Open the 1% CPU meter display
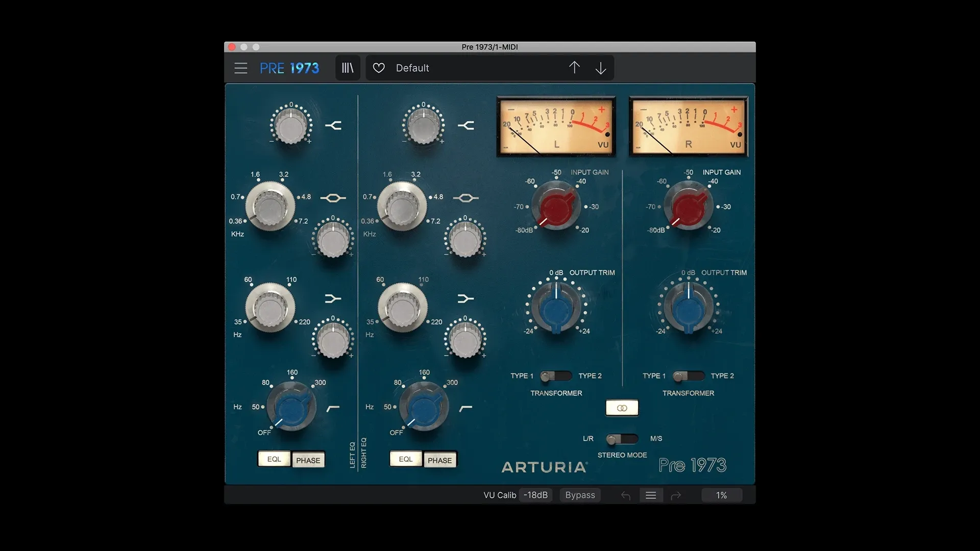The height and width of the screenshot is (551, 980). [x=721, y=495]
